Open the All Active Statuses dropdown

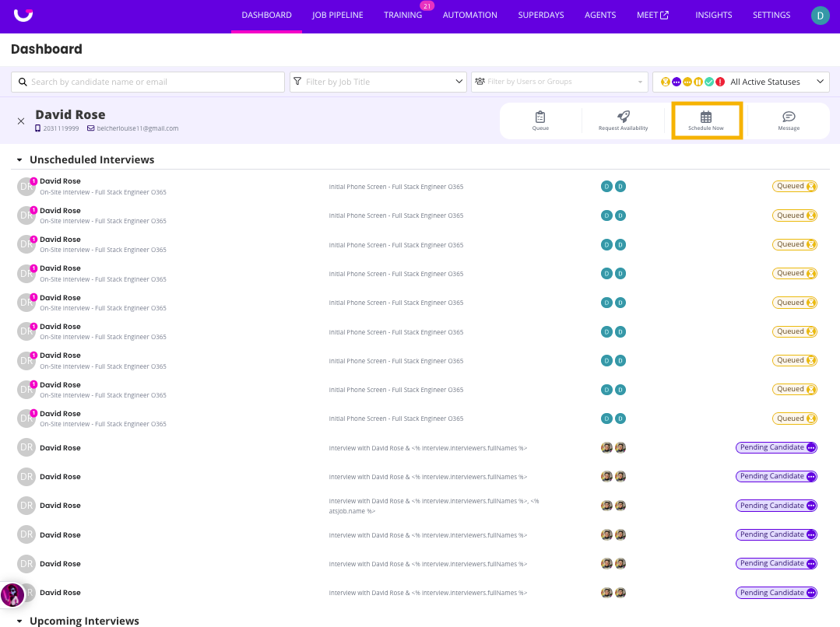coord(741,82)
